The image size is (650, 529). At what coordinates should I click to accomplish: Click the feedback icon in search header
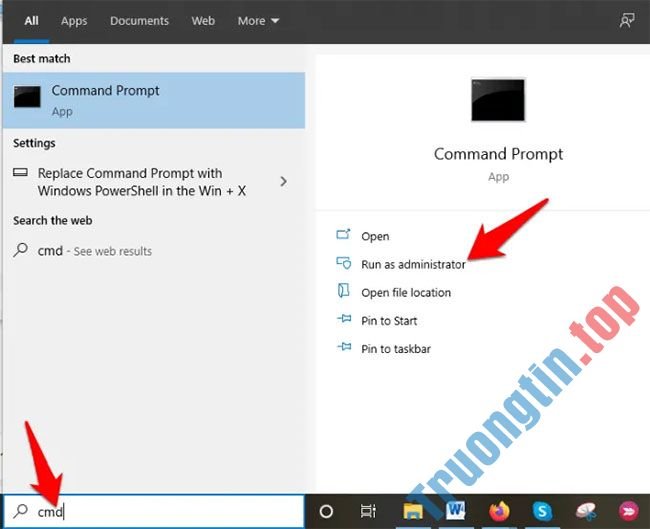point(627,20)
